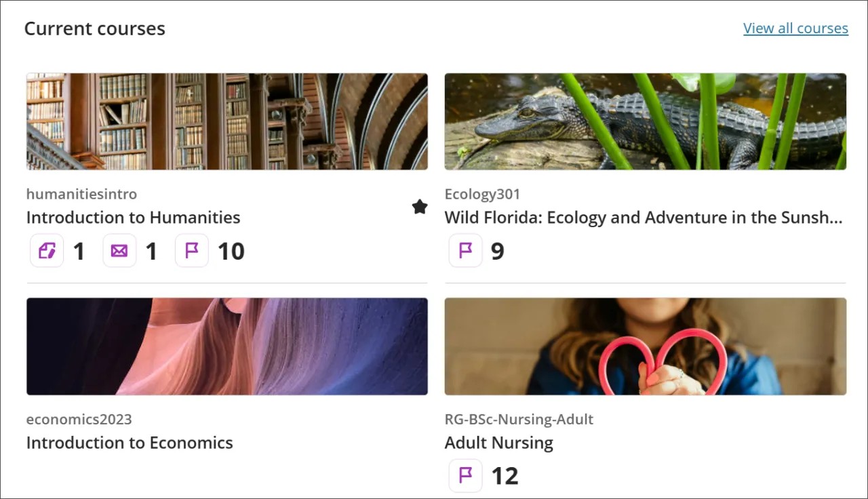
Task: Open the Introduction to Economics course
Action: (130, 443)
